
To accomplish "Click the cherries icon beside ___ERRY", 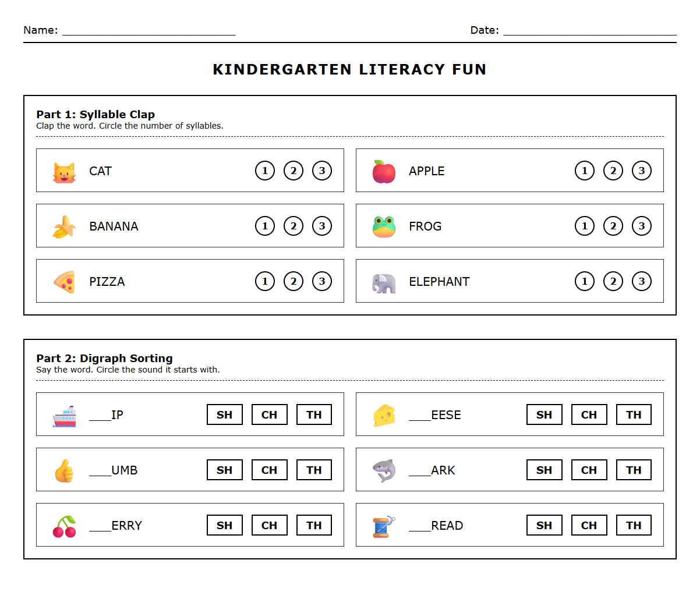I will pyautogui.click(x=64, y=526).
